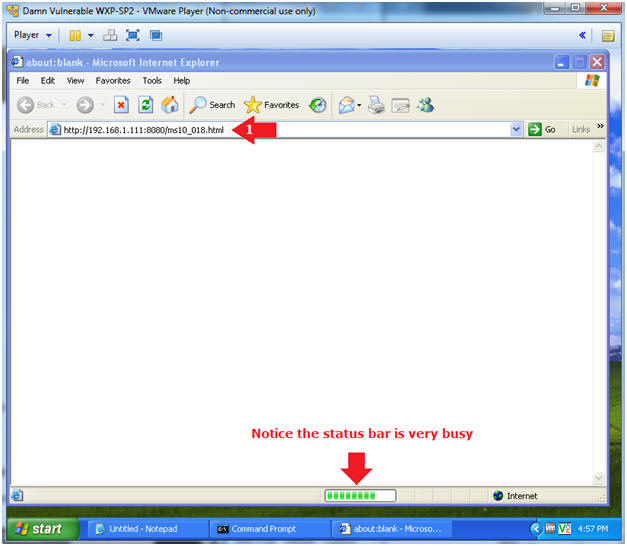Expand the VM power options dropdown arrow

point(91,36)
